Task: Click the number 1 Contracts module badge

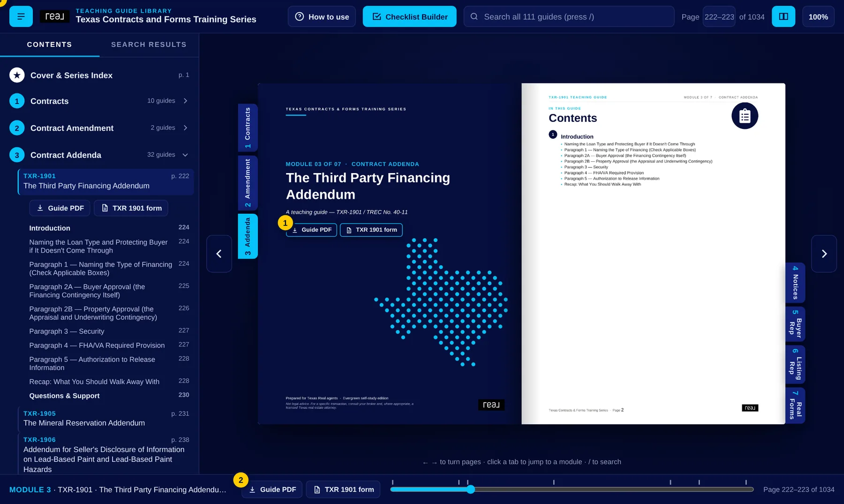Action: [x=17, y=101]
